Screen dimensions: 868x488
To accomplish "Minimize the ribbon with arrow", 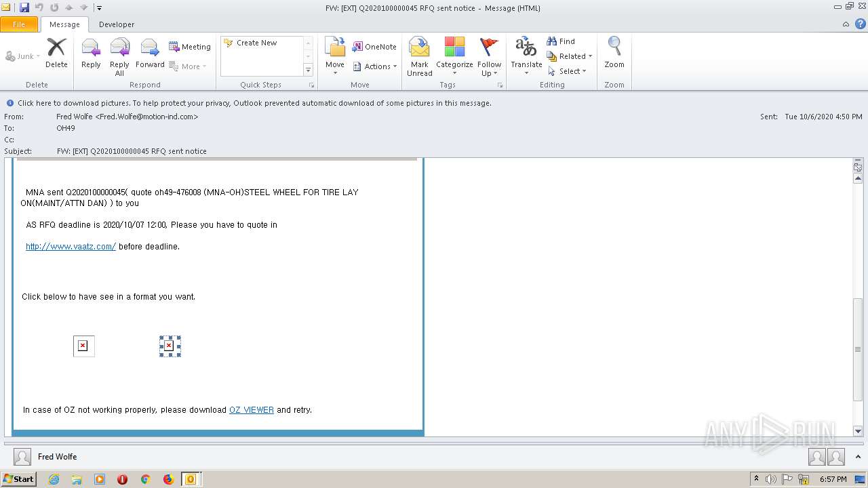I will (846, 24).
